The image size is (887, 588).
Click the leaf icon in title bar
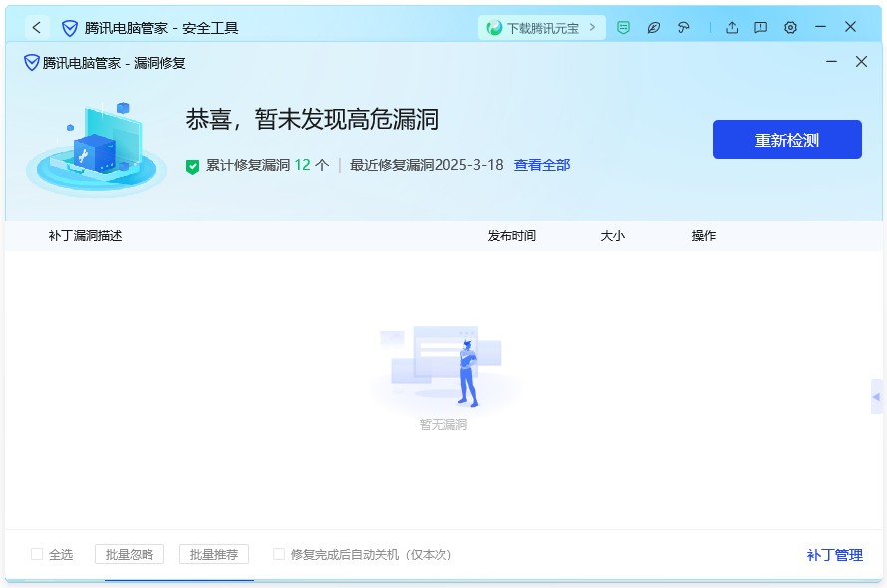654,27
